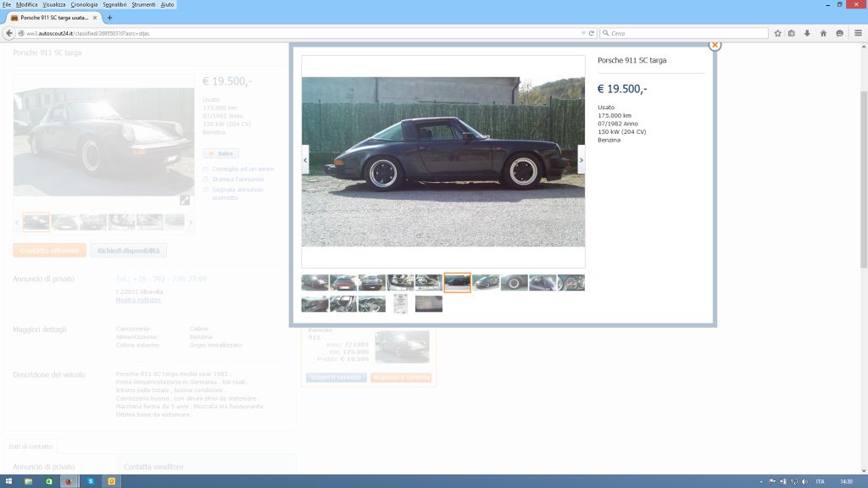Image resolution: width=868 pixels, height=488 pixels.
Task: Show bookmarks list icon
Action: [x=792, y=33]
